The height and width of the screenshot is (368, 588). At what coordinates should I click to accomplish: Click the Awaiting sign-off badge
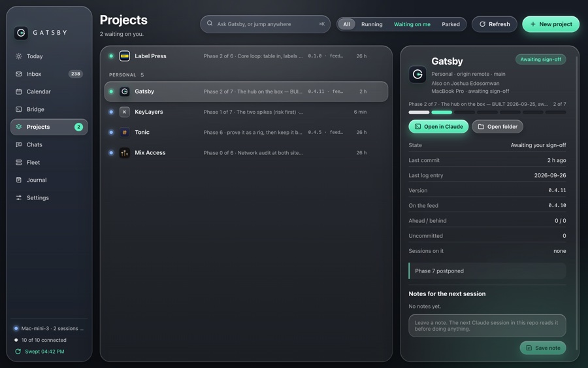(x=540, y=59)
